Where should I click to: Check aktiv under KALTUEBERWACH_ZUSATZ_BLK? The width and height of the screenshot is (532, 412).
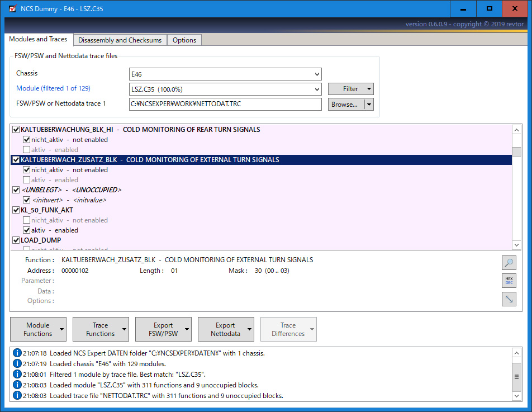[26, 179]
